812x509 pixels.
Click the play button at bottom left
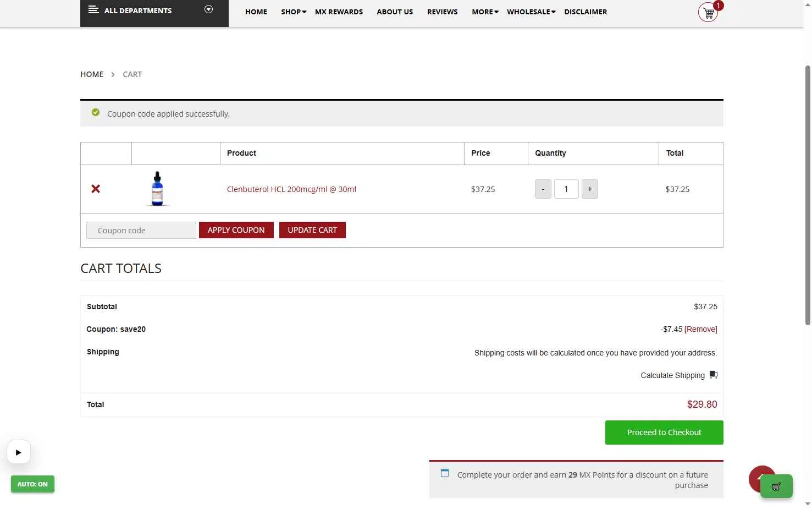(x=19, y=452)
